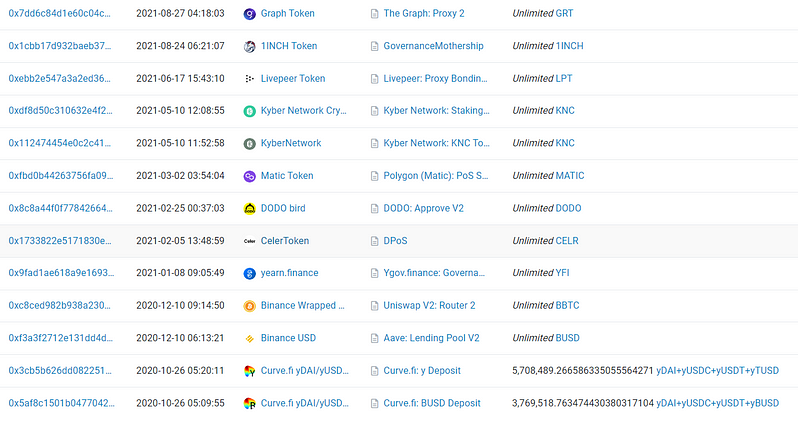The image size is (798, 423).
Task: Click Curve.fi logo in the 05:20:11 row
Action: pyautogui.click(x=249, y=371)
